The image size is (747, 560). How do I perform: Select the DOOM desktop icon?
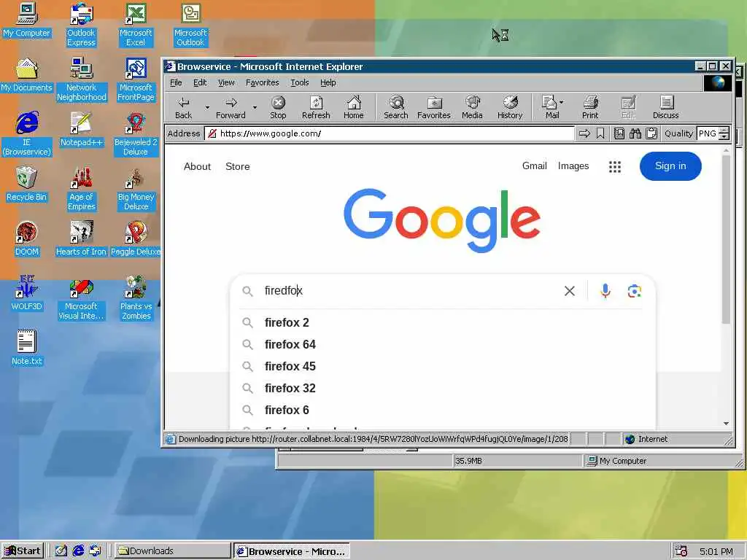(x=27, y=238)
